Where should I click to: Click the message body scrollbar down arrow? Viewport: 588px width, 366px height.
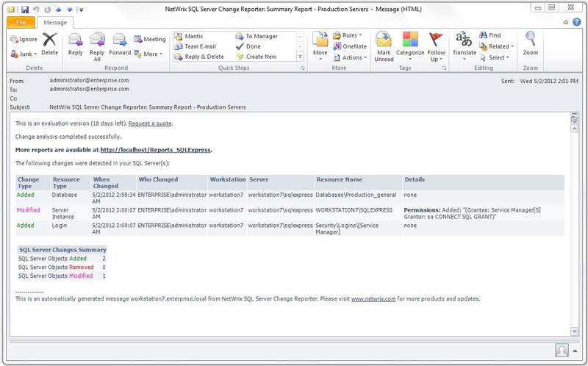tap(574, 331)
